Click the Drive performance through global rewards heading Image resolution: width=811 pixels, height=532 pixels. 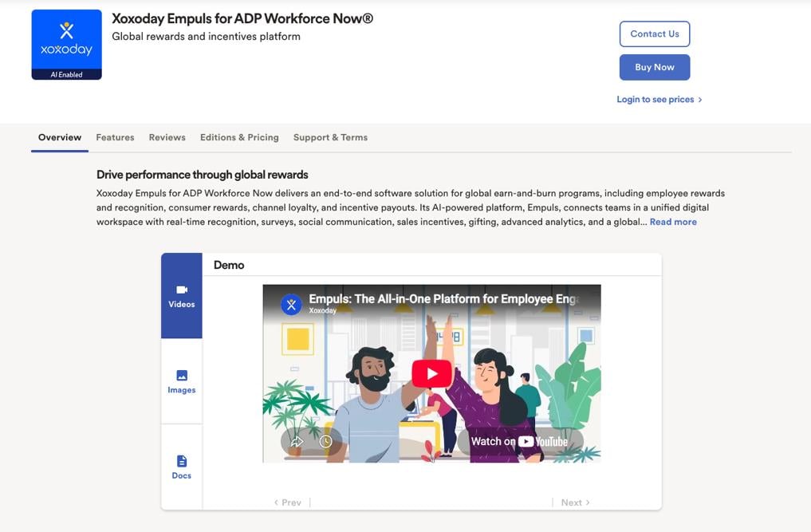203,175
